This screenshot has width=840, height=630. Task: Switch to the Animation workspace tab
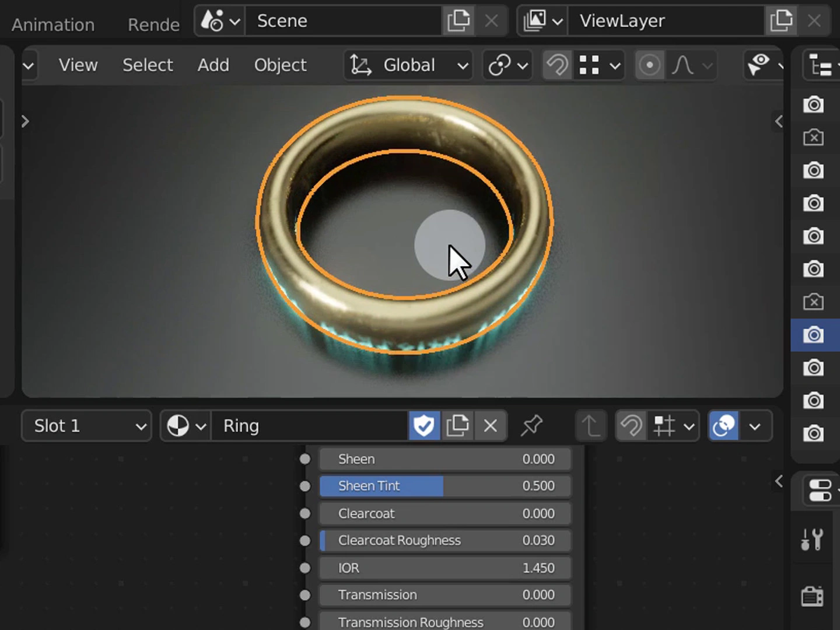click(x=53, y=24)
